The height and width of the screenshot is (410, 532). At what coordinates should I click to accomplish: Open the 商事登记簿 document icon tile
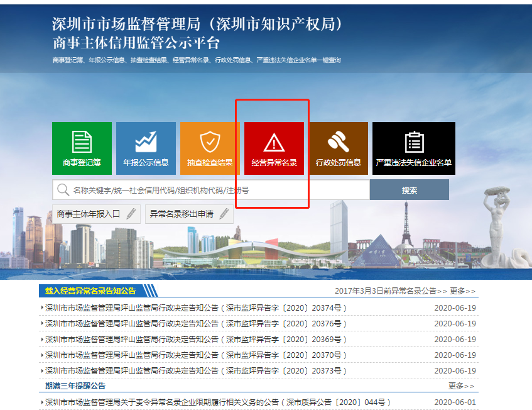click(82, 148)
